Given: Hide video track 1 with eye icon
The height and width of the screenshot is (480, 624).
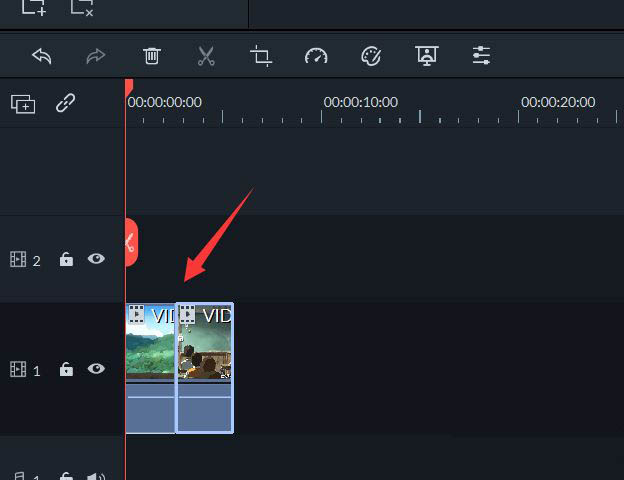Looking at the screenshot, I should point(96,369).
